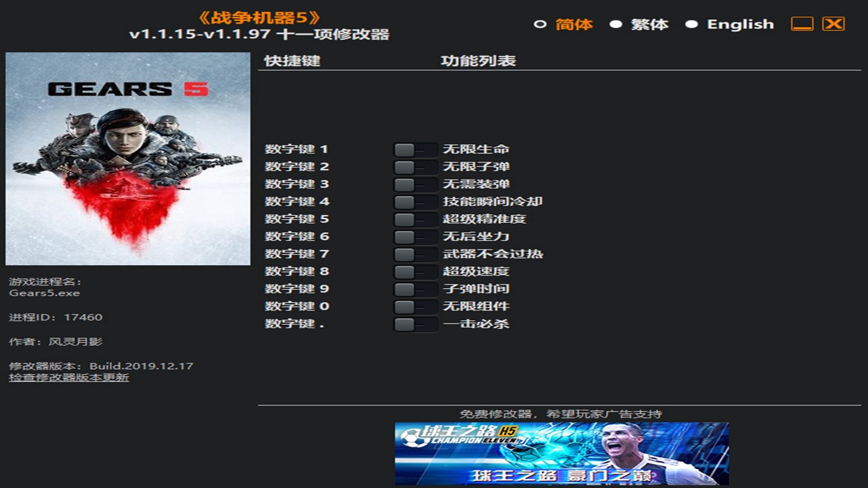The width and height of the screenshot is (868, 488).
Task: Select 简体 language radio button
Action: pos(540,24)
